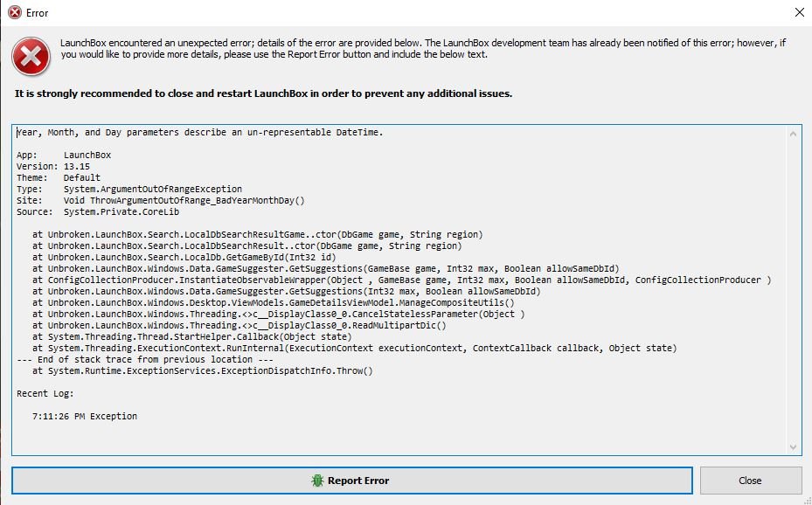Click the ExecutionContext.RunInternal stack line
This screenshot has height=505, width=812.
pyautogui.click(x=355, y=349)
